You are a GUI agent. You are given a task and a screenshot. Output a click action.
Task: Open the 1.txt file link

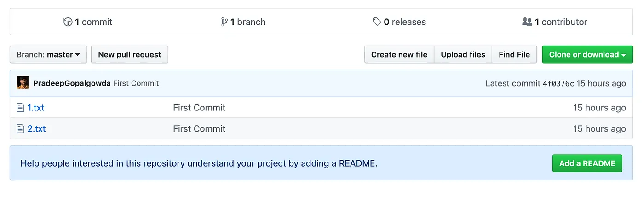36,108
